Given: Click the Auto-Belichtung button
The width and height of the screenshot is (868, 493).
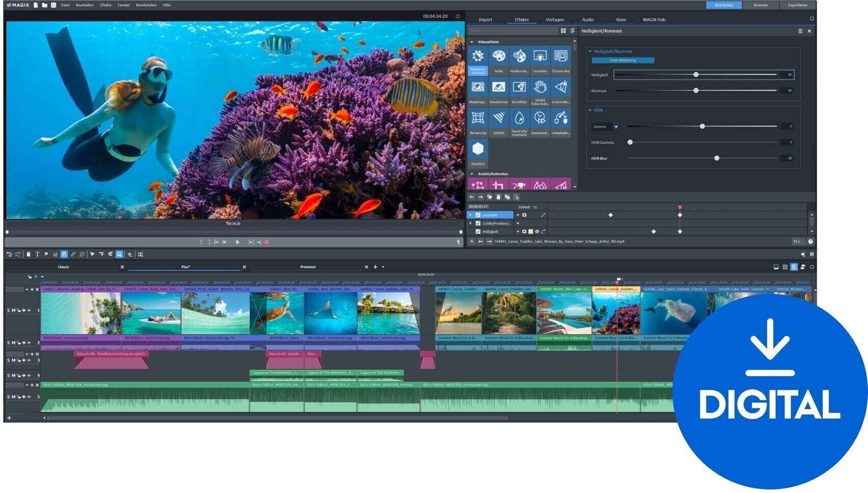Looking at the screenshot, I should pyautogui.click(x=623, y=60).
